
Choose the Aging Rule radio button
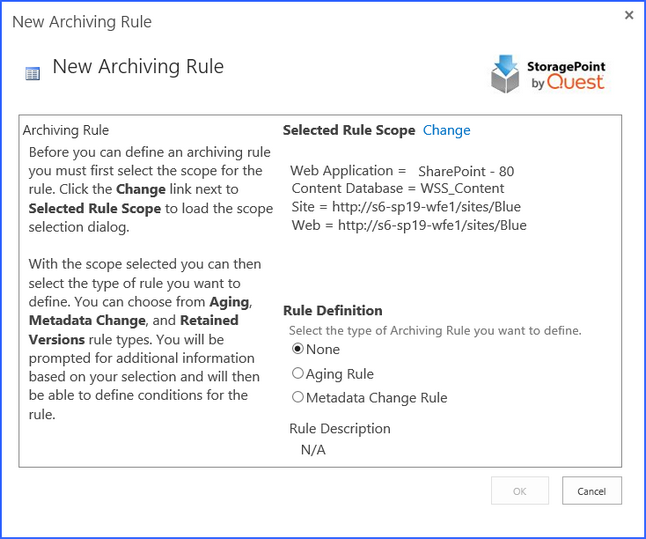[297, 373]
